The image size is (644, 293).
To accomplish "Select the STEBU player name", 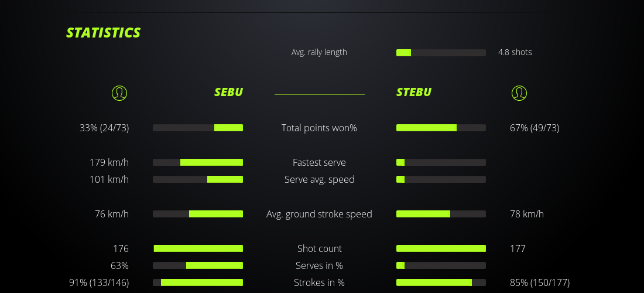I will 414,92.
